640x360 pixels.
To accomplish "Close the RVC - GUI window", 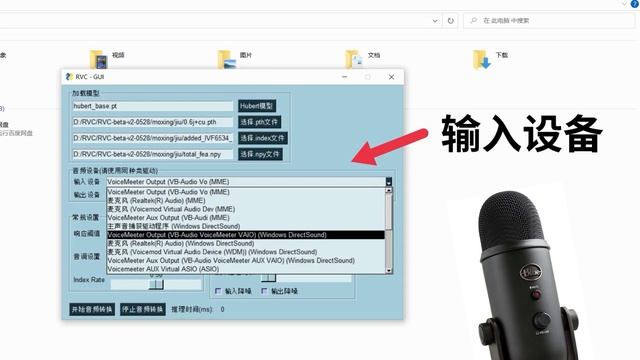I will (x=391, y=77).
